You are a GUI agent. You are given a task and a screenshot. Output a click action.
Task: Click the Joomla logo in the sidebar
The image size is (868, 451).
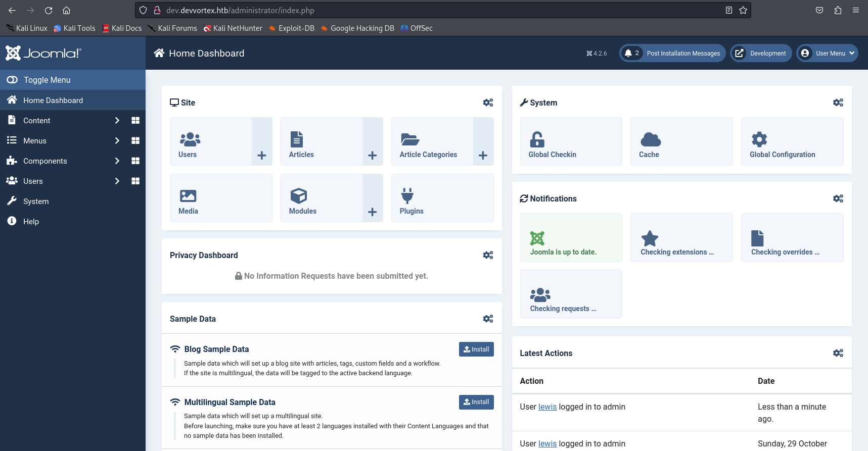[x=43, y=53]
